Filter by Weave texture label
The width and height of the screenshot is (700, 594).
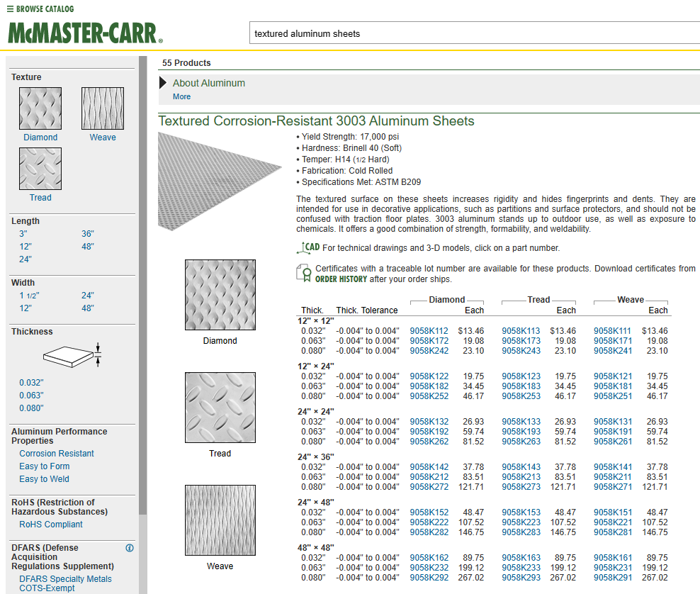tap(103, 138)
